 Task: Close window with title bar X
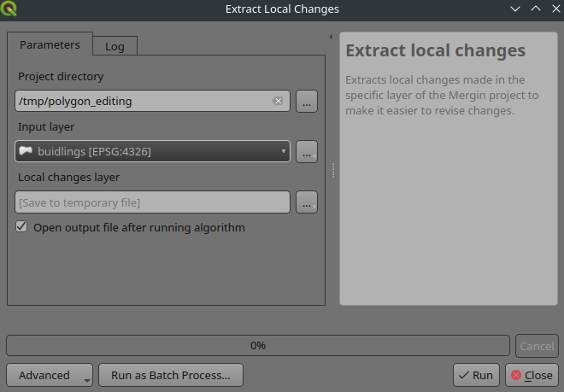pyautogui.click(x=556, y=9)
